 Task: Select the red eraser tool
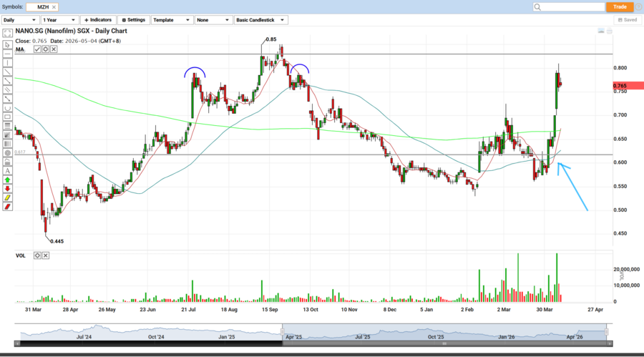click(x=7, y=207)
